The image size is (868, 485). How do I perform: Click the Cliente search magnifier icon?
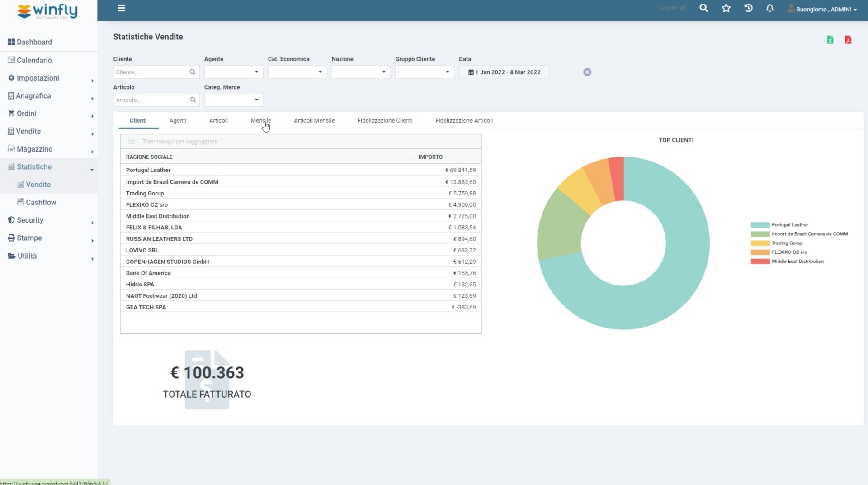coord(193,72)
